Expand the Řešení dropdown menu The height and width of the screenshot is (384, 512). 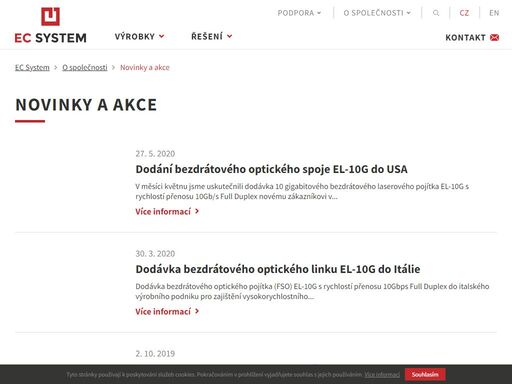[x=211, y=36]
